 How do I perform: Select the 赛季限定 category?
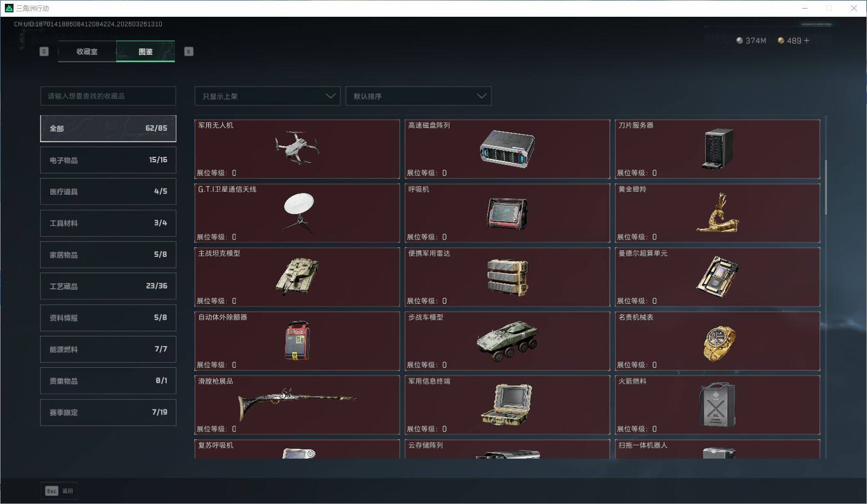108,412
